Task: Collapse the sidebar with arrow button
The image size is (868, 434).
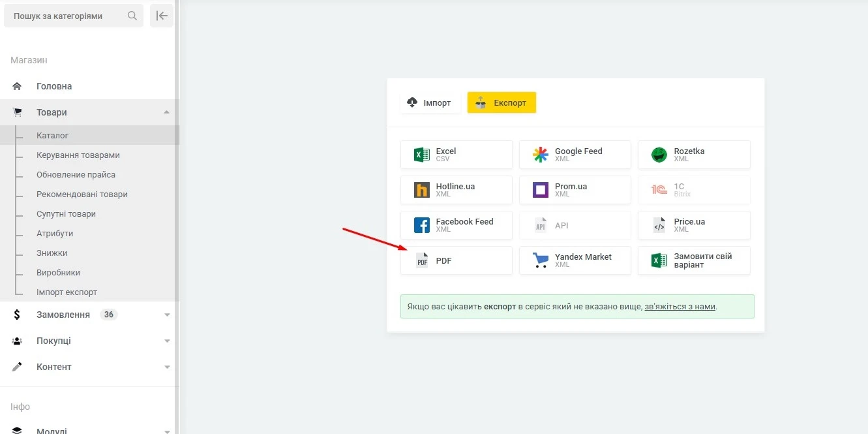Action: pos(162,16)
